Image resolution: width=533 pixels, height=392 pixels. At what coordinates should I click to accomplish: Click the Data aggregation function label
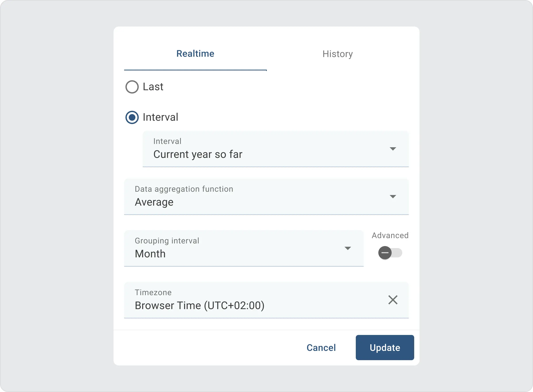(x=184, y=189)
